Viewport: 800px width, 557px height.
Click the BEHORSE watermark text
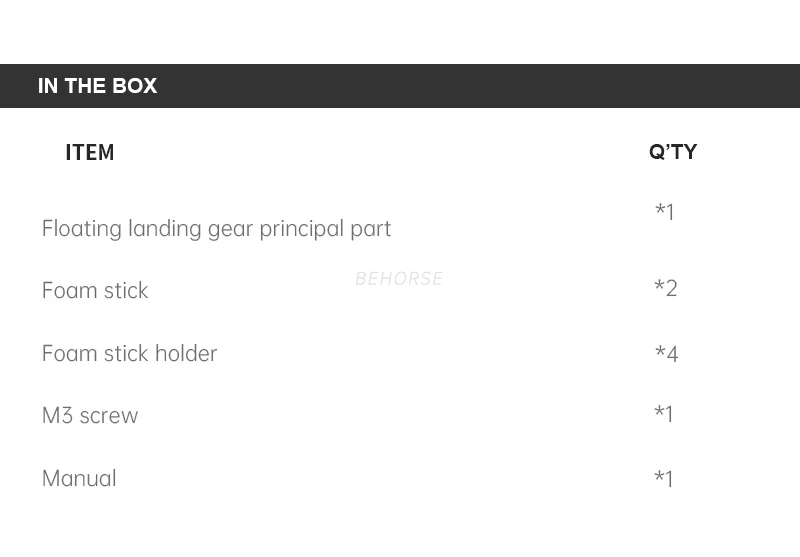399,279
